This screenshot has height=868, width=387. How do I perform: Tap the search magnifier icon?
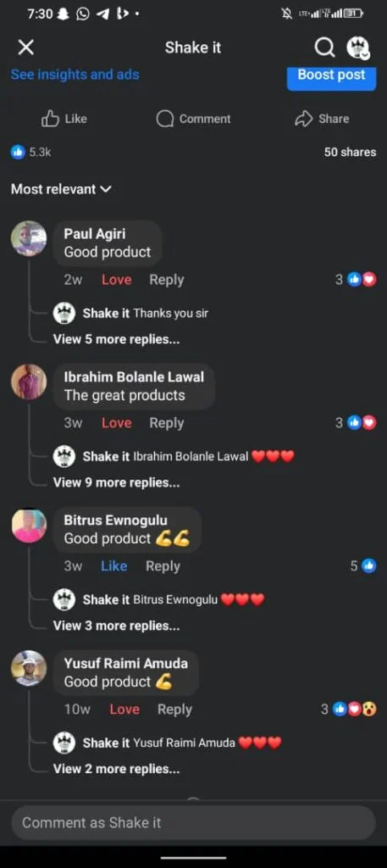[x=324, y=47]
